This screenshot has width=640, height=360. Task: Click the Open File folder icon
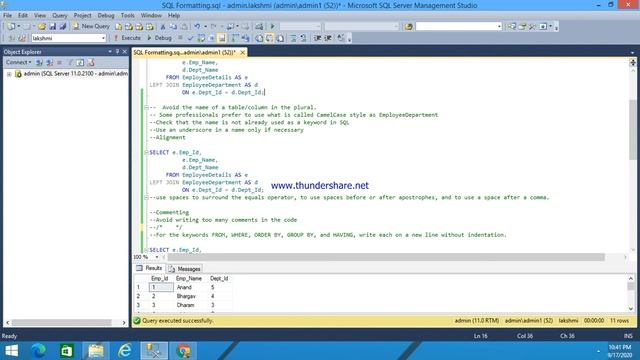point(42,27)
